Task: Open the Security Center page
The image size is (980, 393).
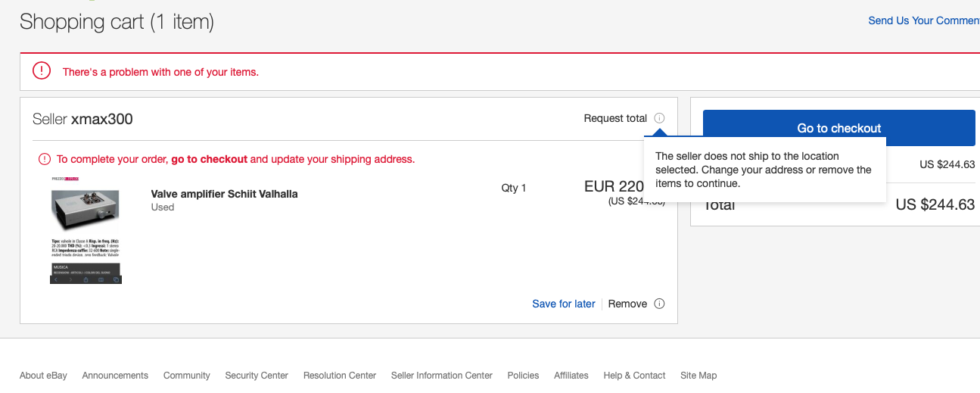Action: (257, 375)
